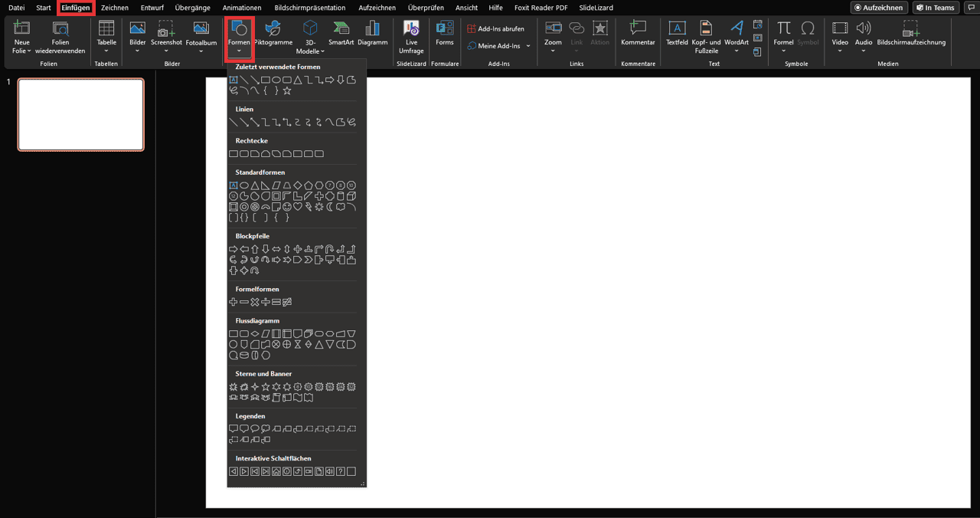Image resolution: width=980 pixels, height=518 pixels.
Task: Insert the Home action button shape
Action: tap(276, 471)
